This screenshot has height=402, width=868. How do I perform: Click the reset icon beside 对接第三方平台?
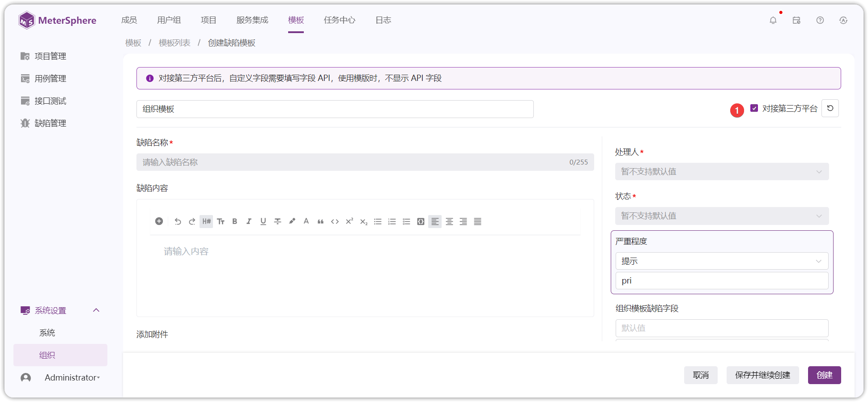[830, 108]
